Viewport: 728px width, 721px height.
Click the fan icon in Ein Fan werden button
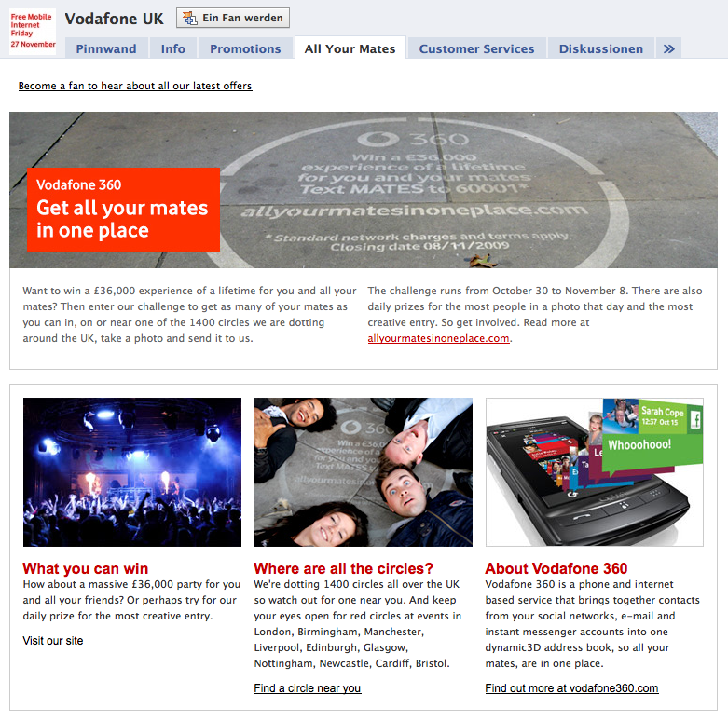pos(189,18)
